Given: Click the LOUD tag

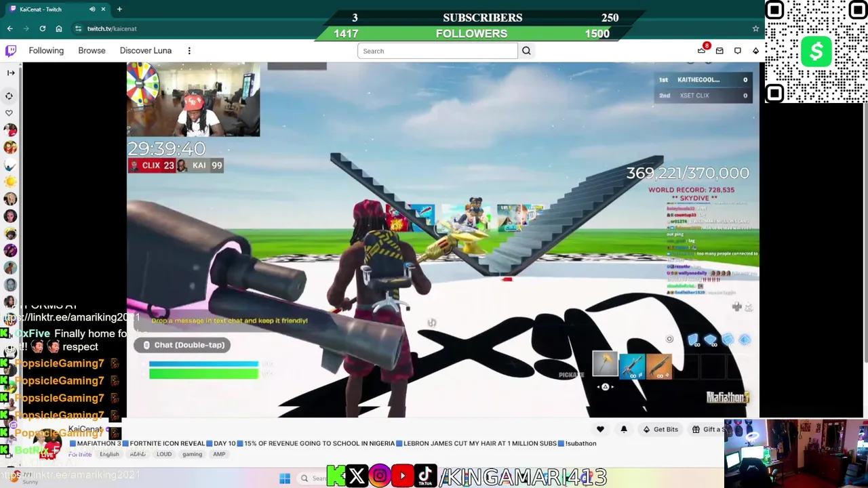Looking at the screenshot, I should pyautogui.click(x=164, y=454).
